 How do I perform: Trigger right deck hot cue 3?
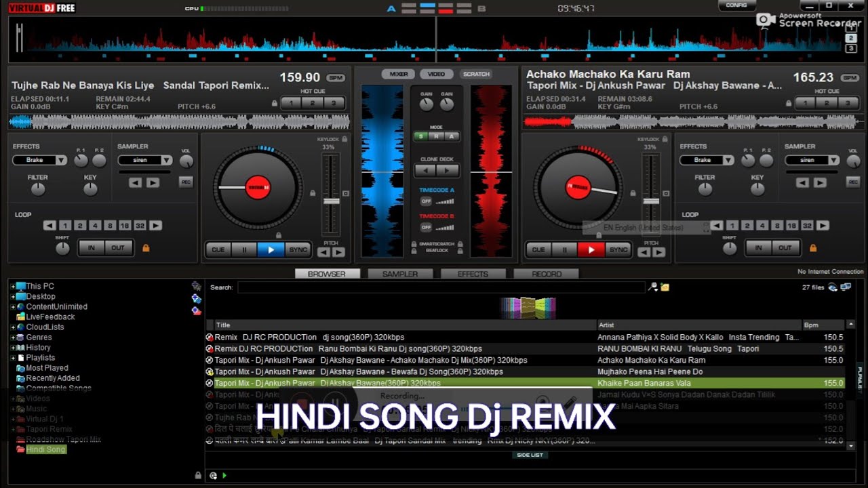click(x=847, y=103)
